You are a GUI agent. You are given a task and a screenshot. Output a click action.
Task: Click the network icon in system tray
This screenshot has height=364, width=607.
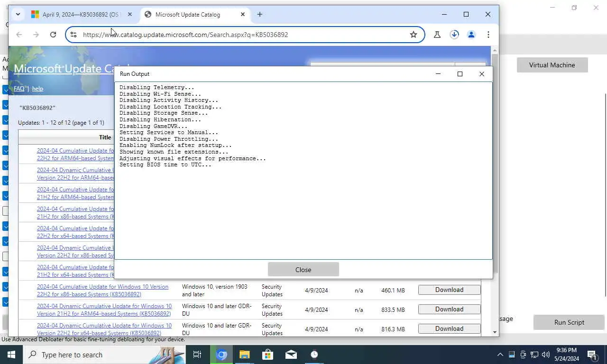[534, 355]
